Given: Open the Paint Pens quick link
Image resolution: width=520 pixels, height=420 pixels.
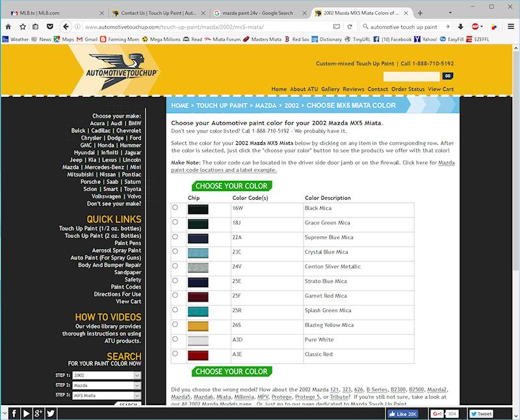Looking at the screenshot, I should coord(127,243).
